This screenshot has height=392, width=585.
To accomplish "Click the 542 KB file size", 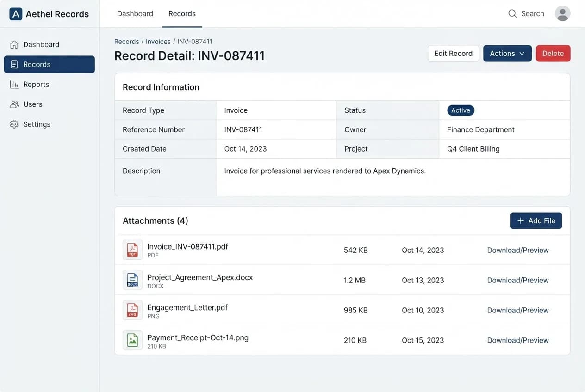I will pos(356,251).
